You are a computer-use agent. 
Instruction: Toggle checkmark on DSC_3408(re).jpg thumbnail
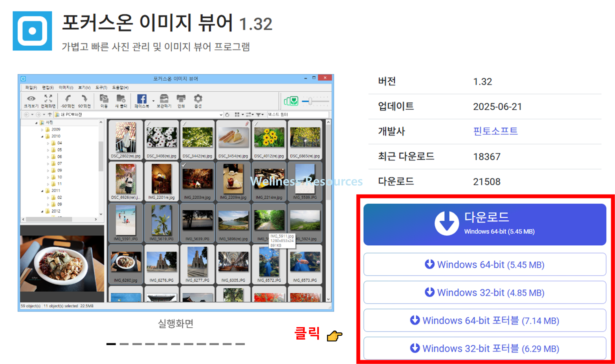149,123
